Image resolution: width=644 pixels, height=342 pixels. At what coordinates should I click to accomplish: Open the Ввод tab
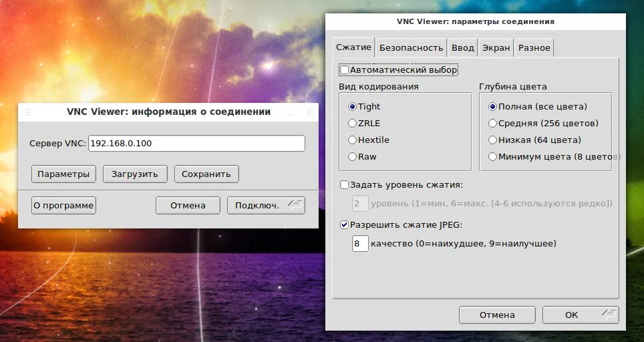pos(463,48)
